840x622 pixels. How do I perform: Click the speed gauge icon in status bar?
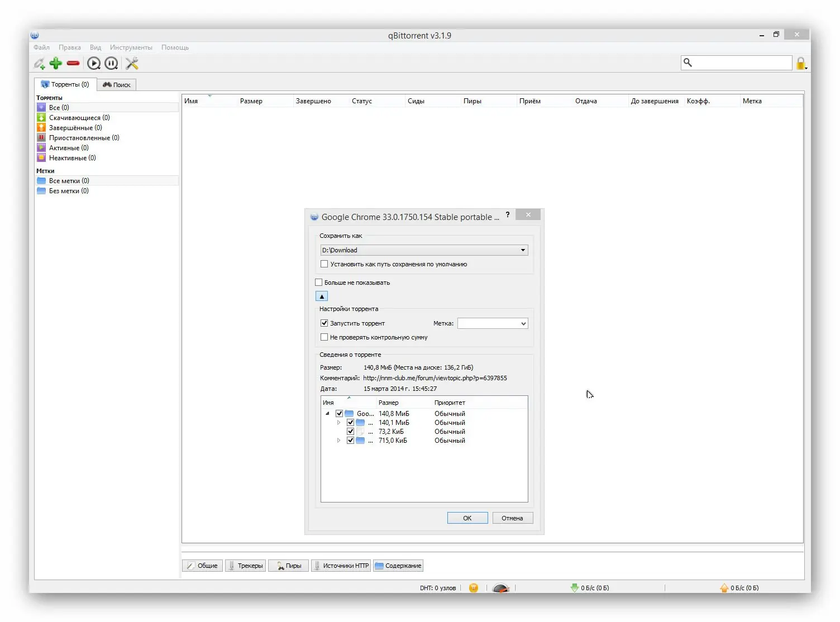500,587
